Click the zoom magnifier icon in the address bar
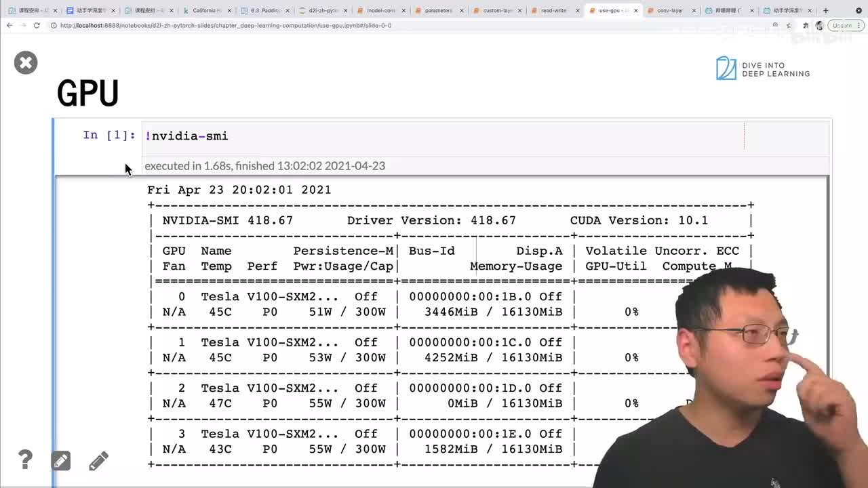The image size is (868, 488). coord(775,25)
